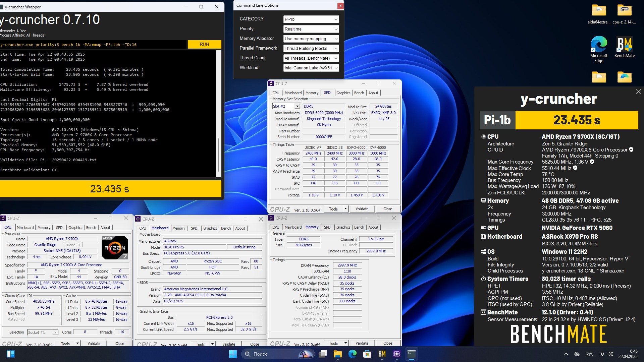Image resolution: width=644 pixels, height=362 pixels.
Task: Click Close in CPU-Z SPD window
Action: 388,209
